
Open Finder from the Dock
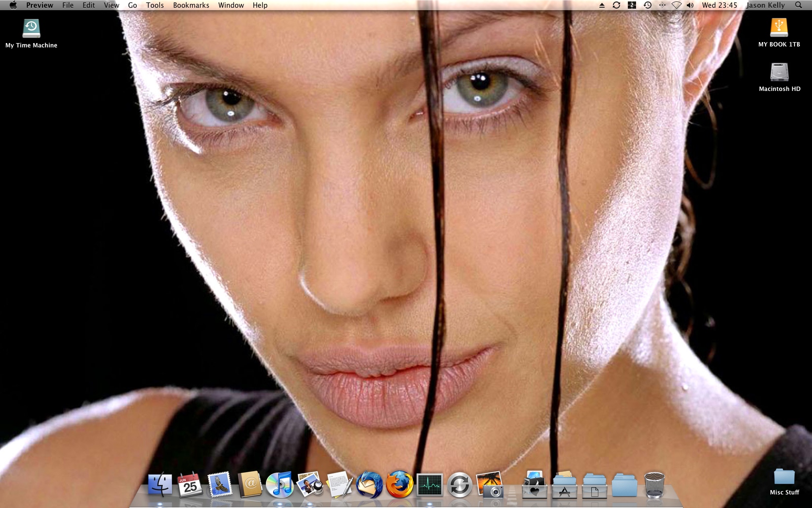point(160,484)
